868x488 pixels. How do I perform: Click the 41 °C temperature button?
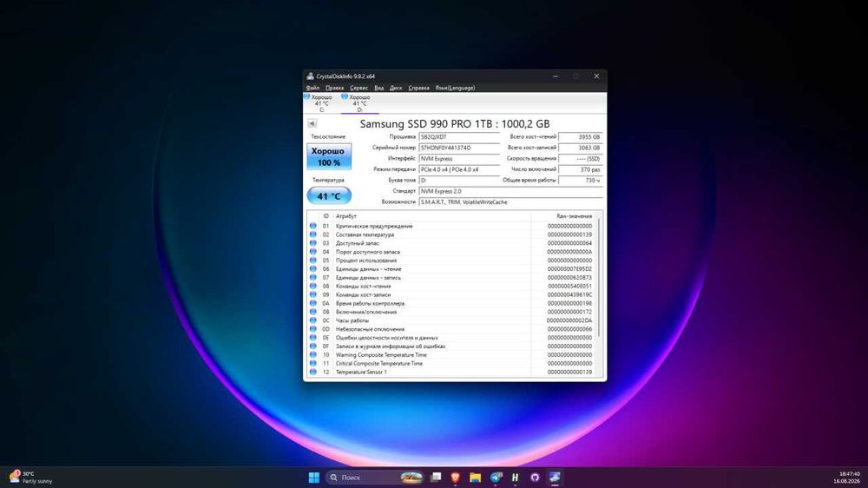[329, 196]
